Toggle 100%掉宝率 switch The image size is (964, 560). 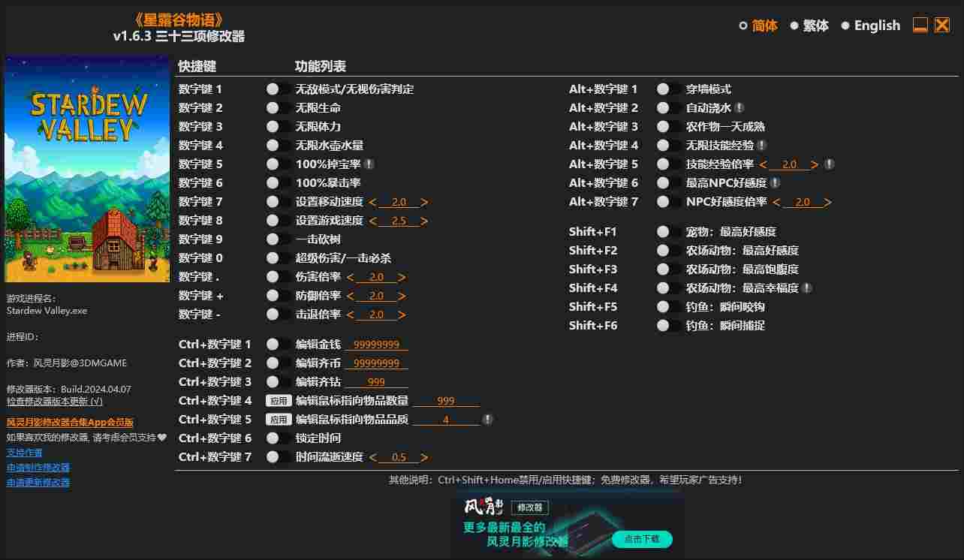point(279,164)
